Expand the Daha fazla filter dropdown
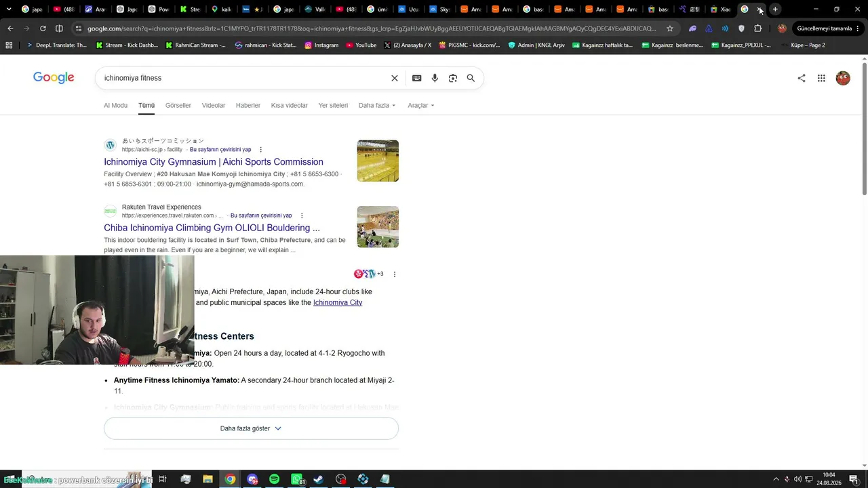The height and width of the screenshot is (488, 868). [377, 106]
